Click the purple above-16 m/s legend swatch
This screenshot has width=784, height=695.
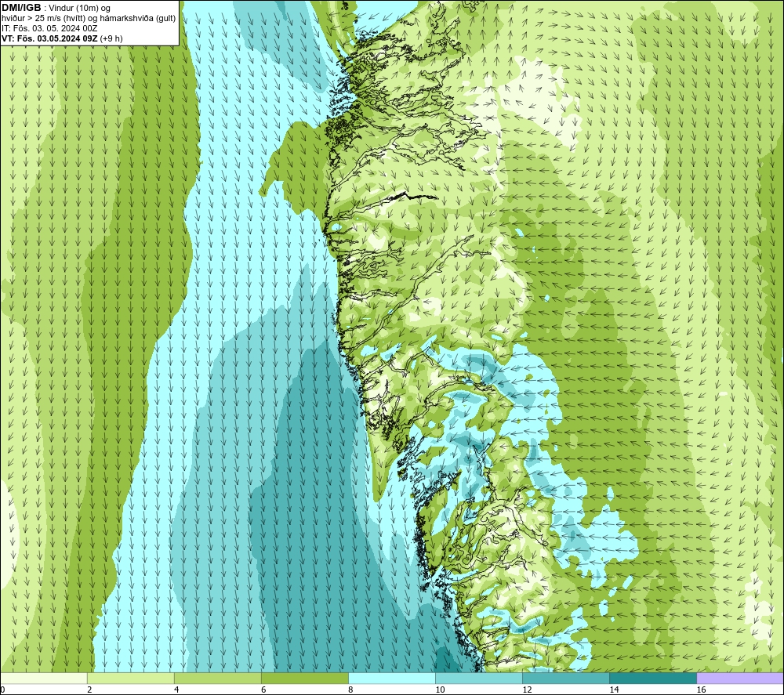pyautogui.click(x=740, y=679)
